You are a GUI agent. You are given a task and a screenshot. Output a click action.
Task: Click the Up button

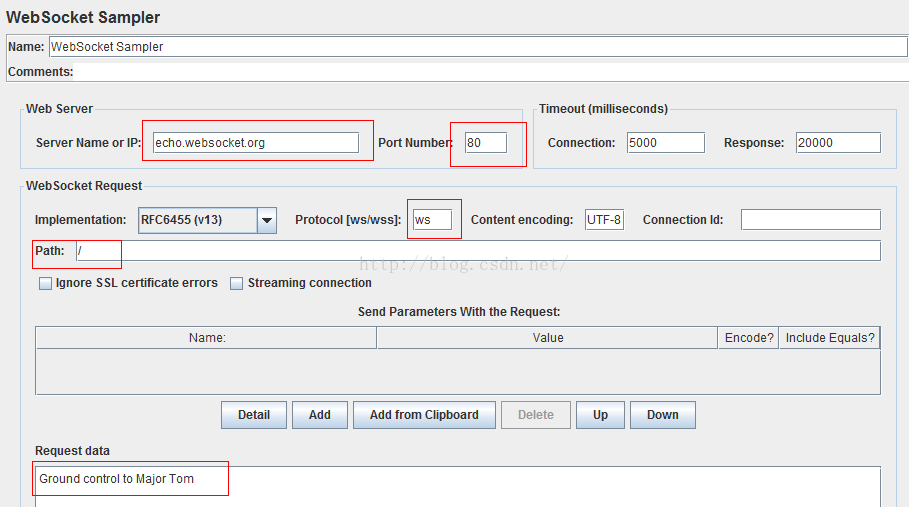tap(600, 415)
